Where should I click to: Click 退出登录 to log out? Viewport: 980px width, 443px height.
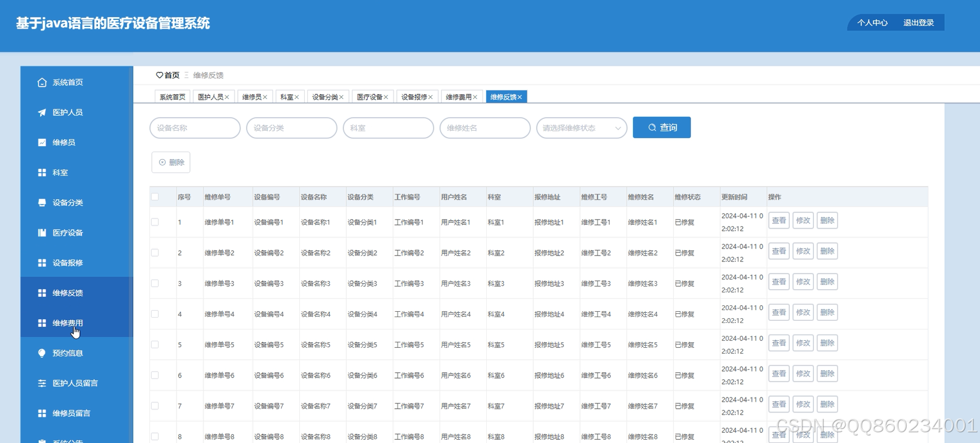[x=918, y=22]
